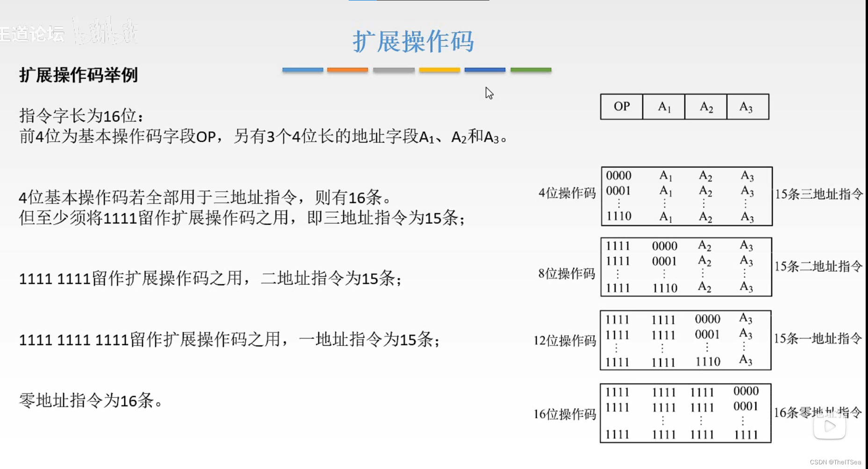Click the label 12位操作码

click(565, 340)
